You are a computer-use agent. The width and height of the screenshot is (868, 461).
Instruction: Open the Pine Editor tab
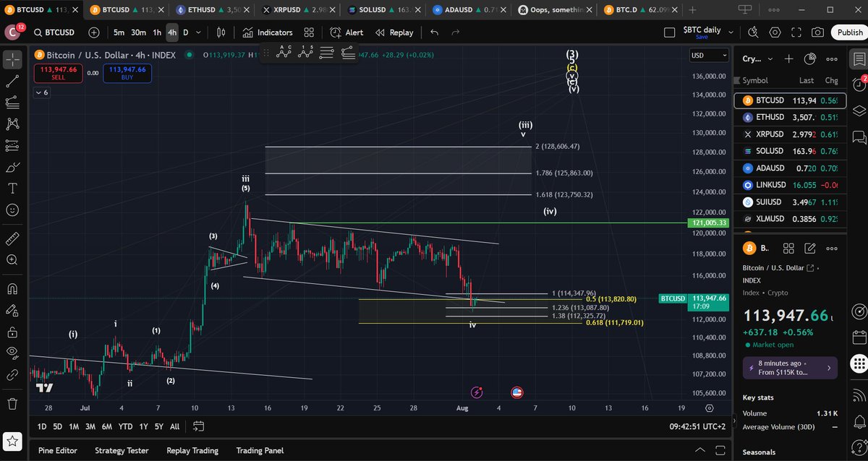(x=58, y=450)
